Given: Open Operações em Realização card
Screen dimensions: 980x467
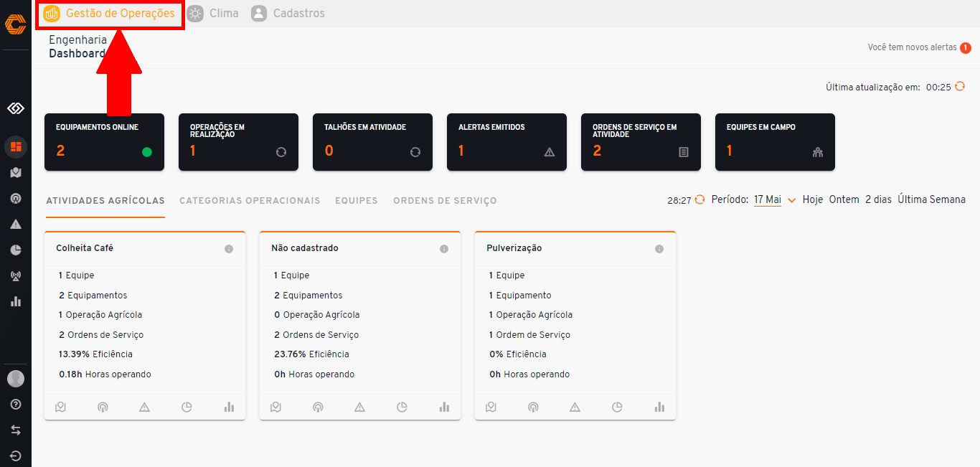Looking at the screenshot, I should click(x=238, y=142).
